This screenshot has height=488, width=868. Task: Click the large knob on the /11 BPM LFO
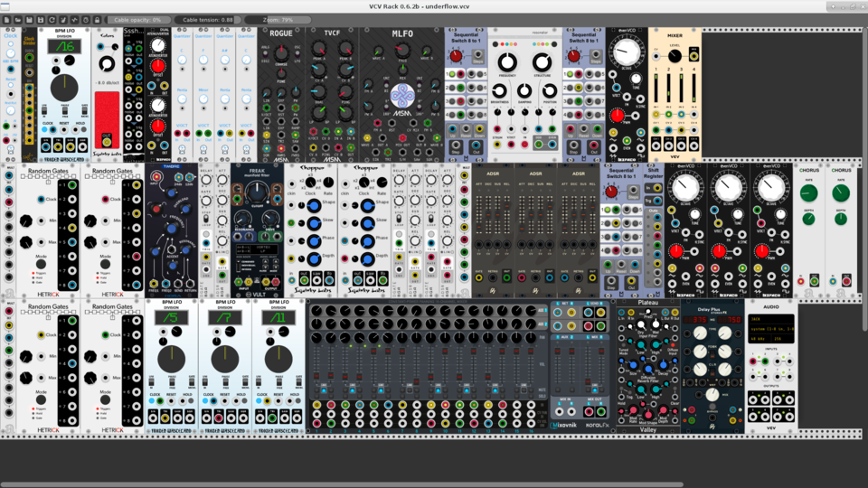[278, 359]
